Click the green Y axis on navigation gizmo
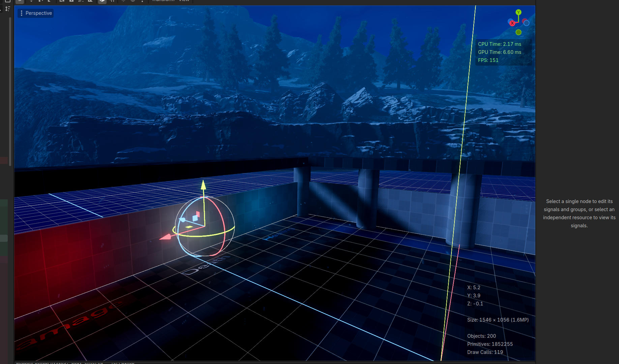The width and height of the screenshot is (619, 364). (x=519, y=12)
